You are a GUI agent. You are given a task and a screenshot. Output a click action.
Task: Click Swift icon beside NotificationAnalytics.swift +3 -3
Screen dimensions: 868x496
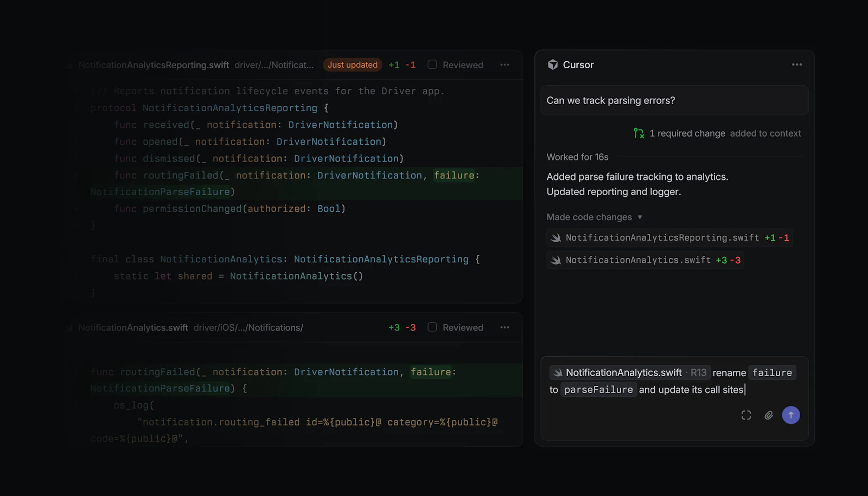pyautogui.click(x=556, y=260)
